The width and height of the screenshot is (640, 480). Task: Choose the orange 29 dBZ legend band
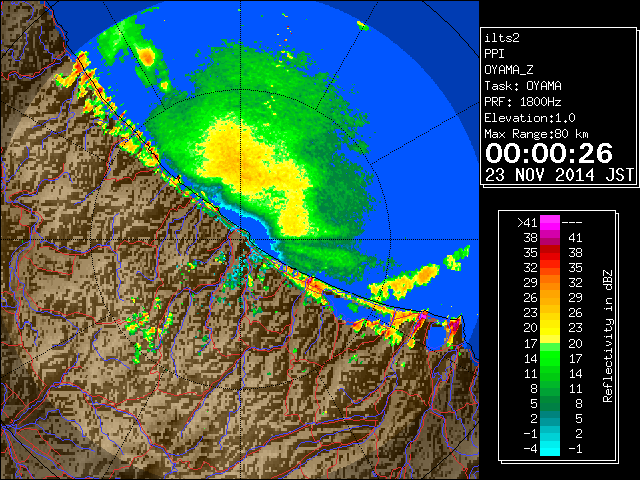tap(550, 282)
